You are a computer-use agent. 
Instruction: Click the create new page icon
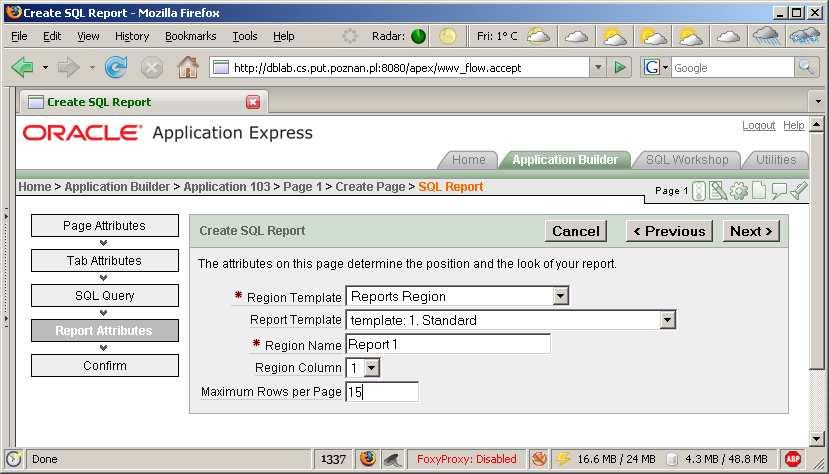point(759,190)
